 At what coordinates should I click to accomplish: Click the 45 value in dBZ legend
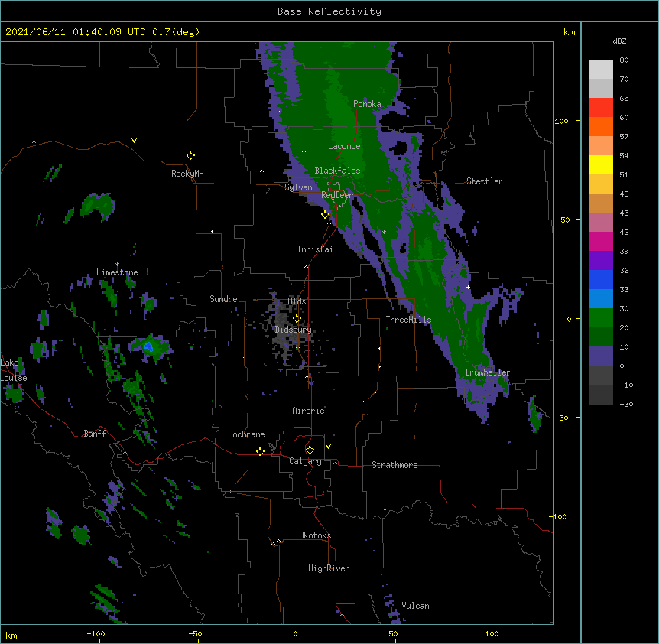tap(624, 213)
